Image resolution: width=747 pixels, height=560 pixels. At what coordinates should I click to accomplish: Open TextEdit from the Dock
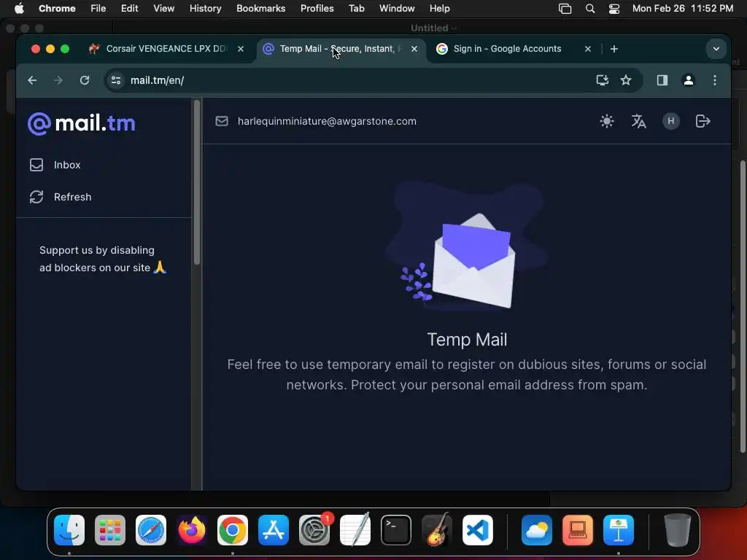[x=355, y=529]
